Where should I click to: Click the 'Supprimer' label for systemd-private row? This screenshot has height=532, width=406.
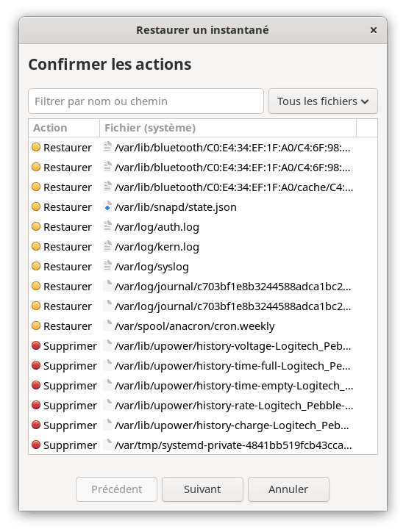coord(71,445)
